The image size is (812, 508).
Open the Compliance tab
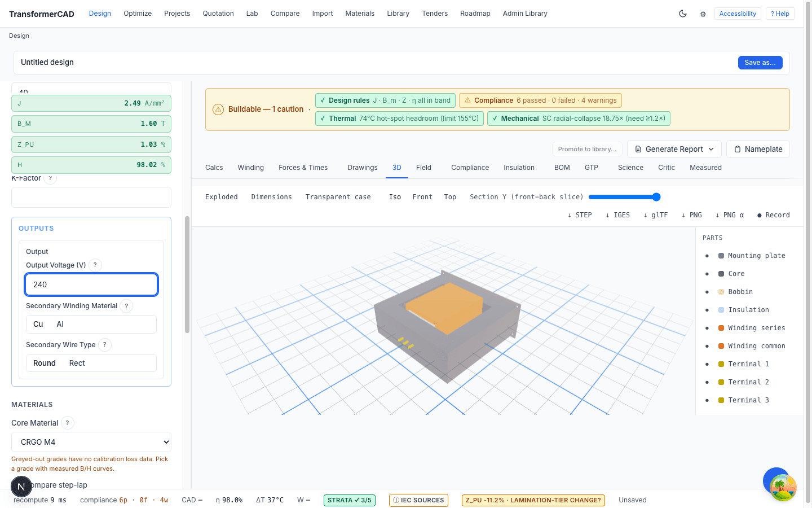tap(470, 168)
